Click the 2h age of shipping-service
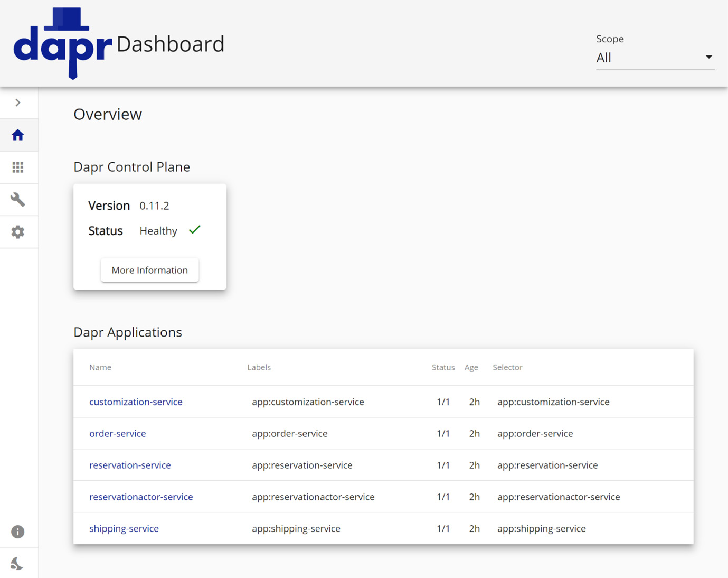This screenshot has height=578, width=728. coord(475,528)
